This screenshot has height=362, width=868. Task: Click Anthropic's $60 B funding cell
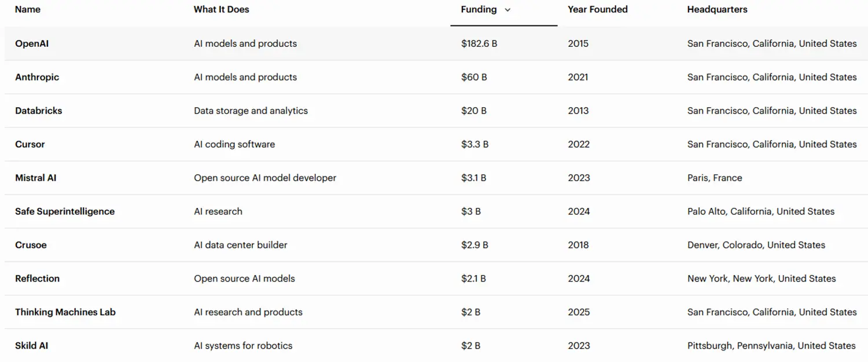point(473,77)
